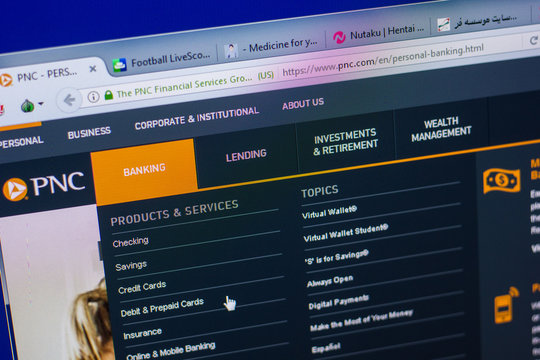
Task: Open the 'S' is for Savings topic
Action: click(x=336, y=257)
